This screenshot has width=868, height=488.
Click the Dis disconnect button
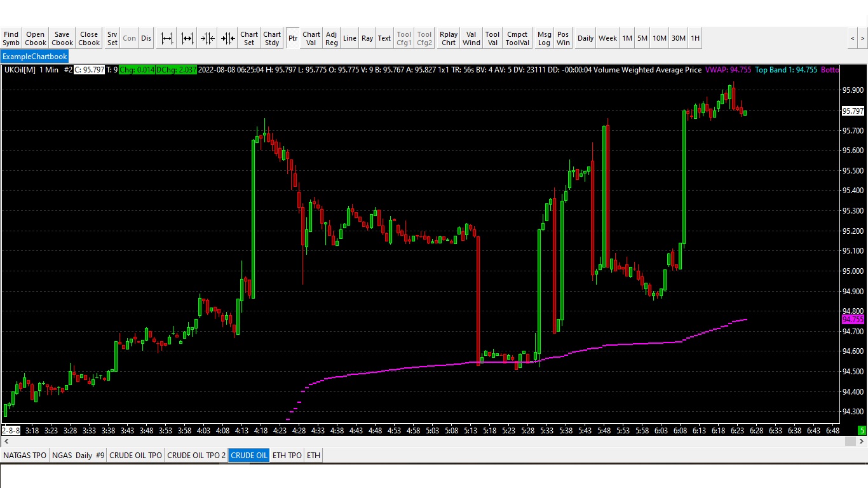tap(146, 39)
